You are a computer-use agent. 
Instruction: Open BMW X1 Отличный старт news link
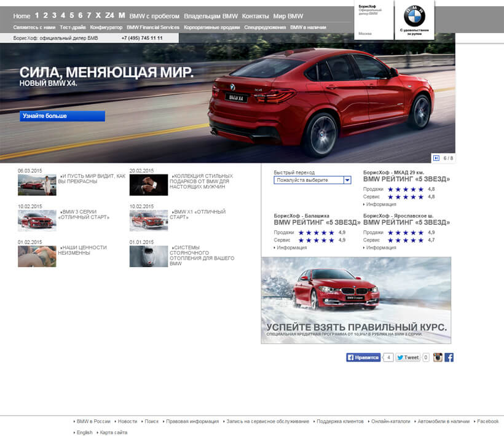[198, 214]
